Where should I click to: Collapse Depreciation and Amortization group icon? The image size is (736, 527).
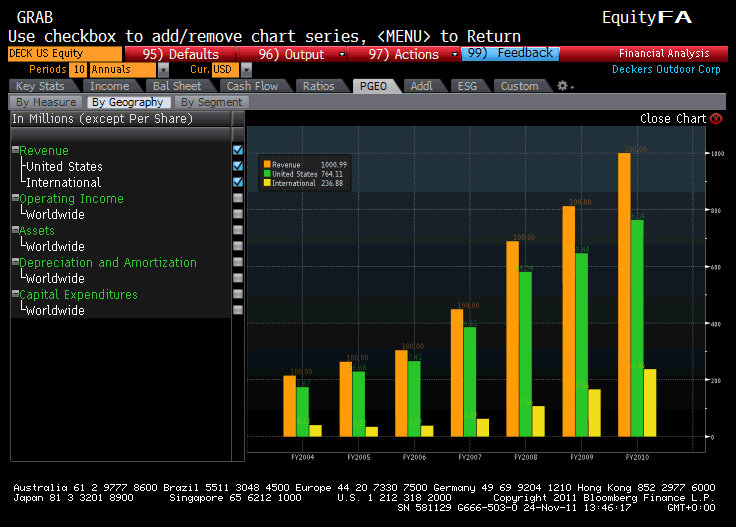15,263
